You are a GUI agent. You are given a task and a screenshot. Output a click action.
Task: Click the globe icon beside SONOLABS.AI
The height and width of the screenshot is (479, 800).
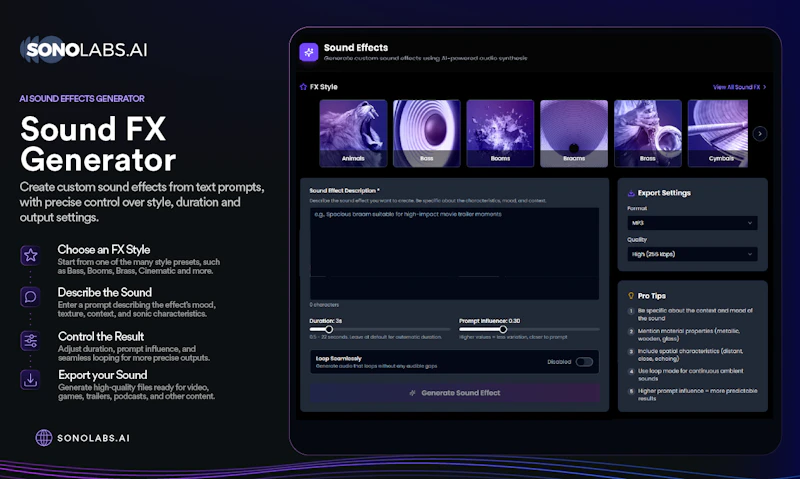pos(44,438)
